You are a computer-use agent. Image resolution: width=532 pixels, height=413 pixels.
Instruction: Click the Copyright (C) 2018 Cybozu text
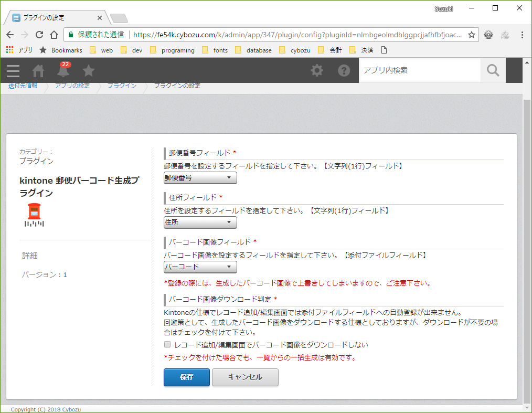[x=46, y=409]
